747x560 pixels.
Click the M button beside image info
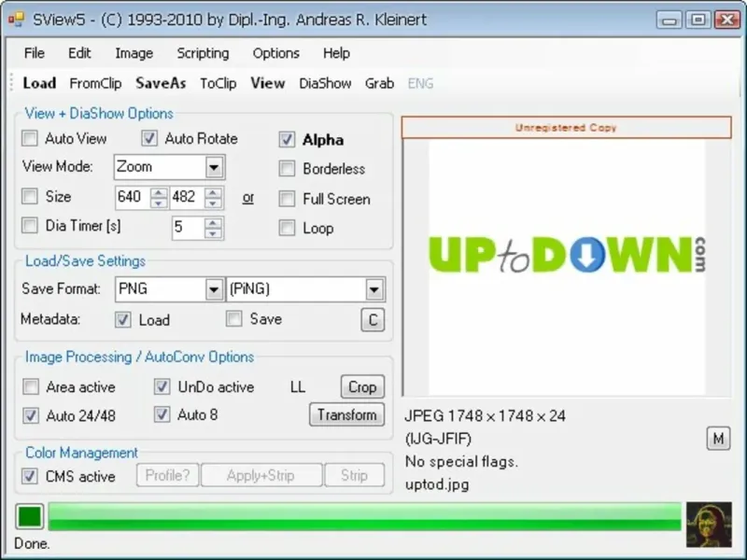point(718,438)
